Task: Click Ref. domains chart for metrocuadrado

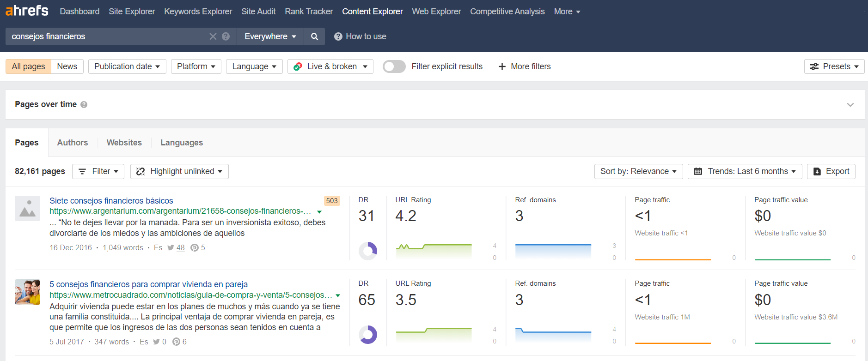Action: 553,334
